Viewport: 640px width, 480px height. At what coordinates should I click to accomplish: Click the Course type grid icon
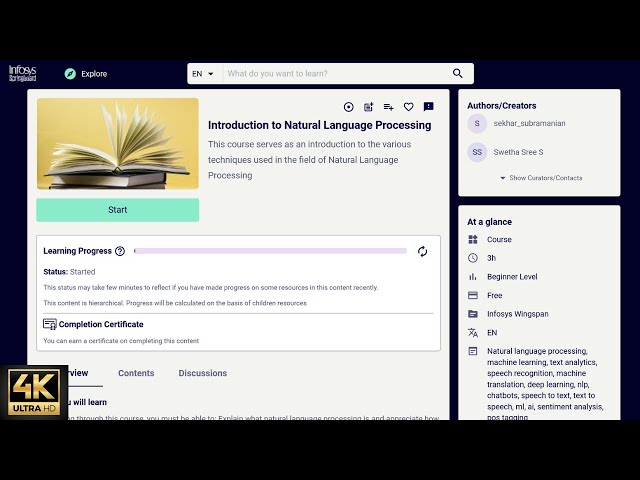pos(473,240)
